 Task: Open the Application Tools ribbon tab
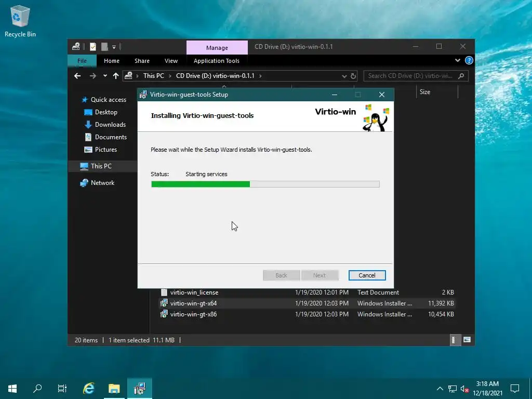click(x=217, y=61)
